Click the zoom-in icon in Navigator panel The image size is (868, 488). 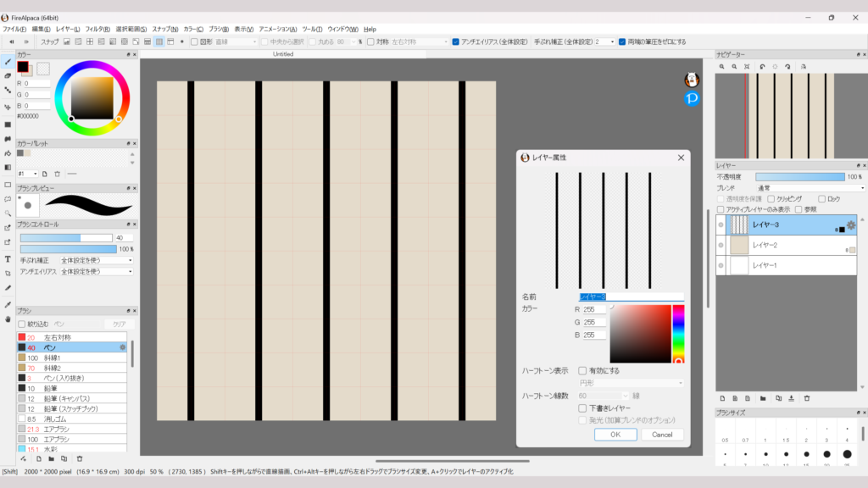722,66
